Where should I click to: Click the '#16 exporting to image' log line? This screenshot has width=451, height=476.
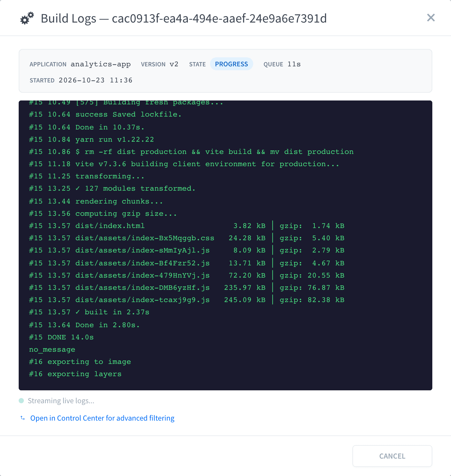(x=80, y=362)
